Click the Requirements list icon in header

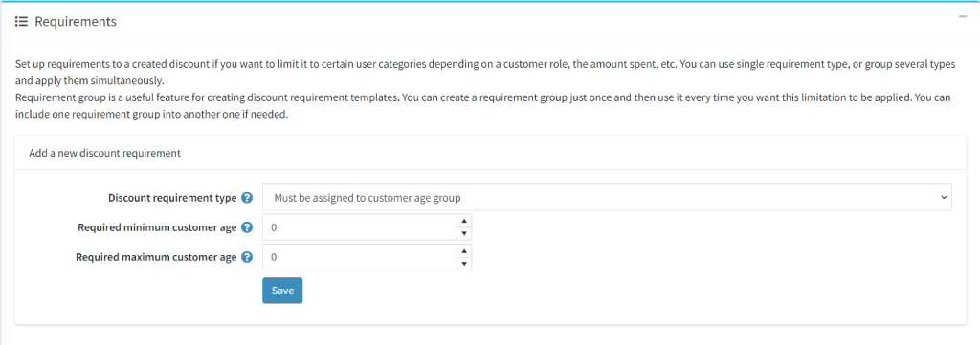coord(21,22)
